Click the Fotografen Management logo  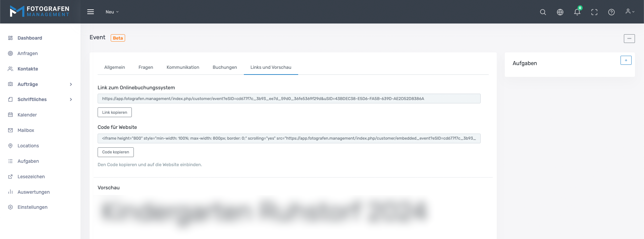tap(40, 11)
